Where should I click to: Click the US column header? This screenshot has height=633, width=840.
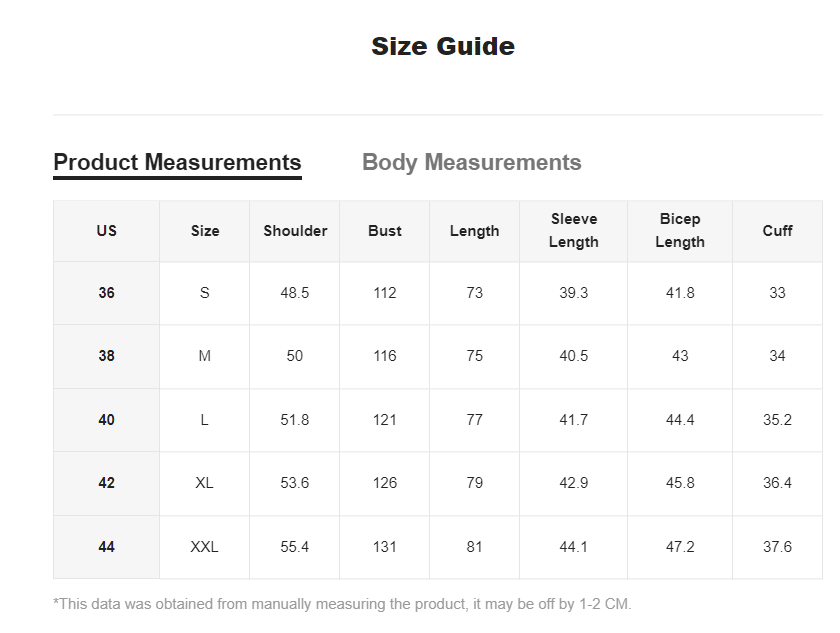point(107,231)
